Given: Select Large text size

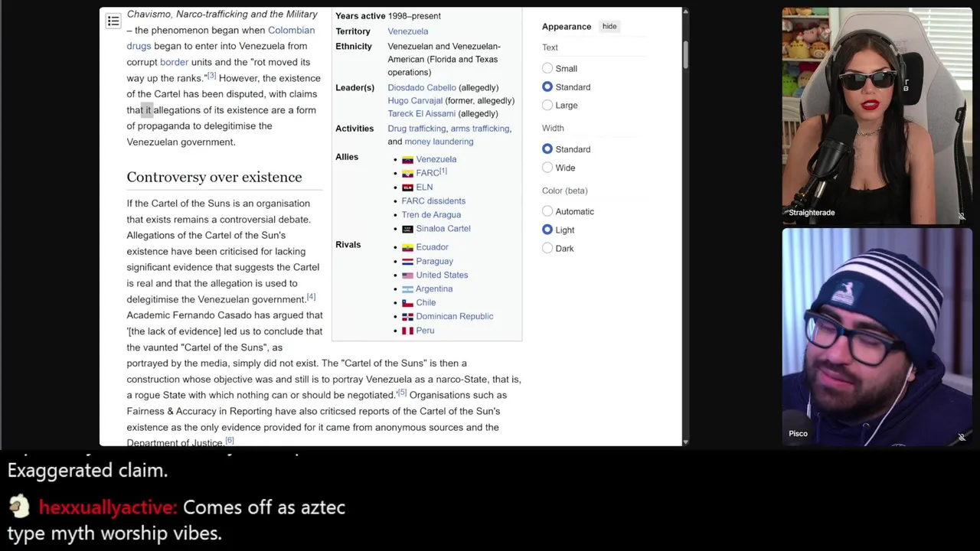Looking at the screenshot, I should 547,105.
